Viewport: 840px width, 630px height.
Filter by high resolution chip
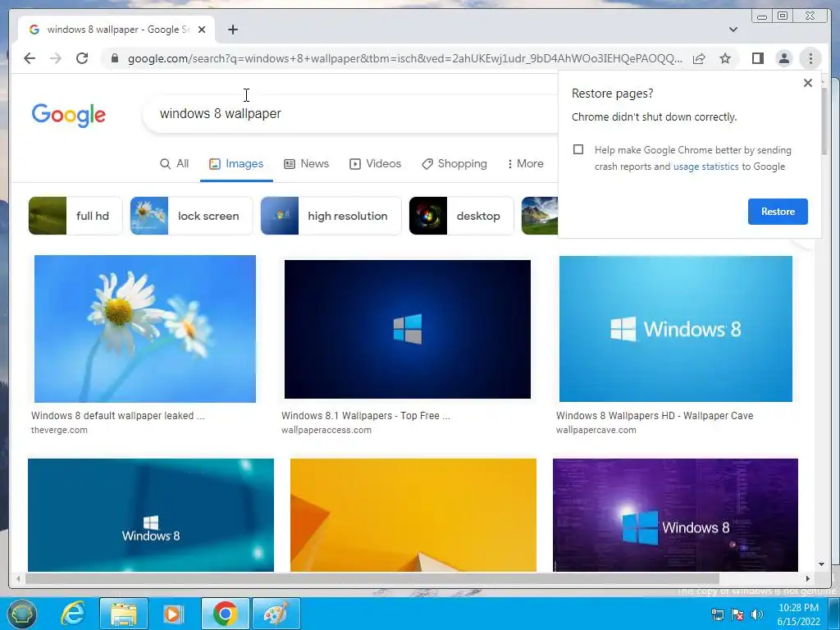(331, 216)
